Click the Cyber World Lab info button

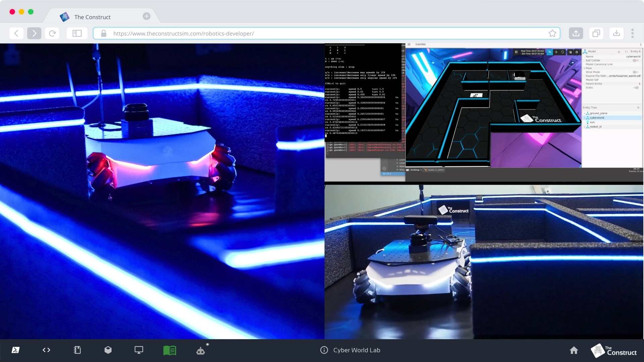[x=324, y=350]
